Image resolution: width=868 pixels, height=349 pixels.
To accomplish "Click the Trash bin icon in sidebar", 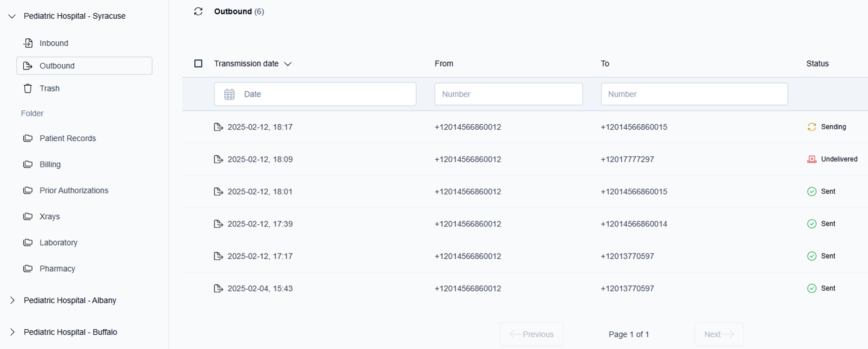I will click(x=28, y=89).
